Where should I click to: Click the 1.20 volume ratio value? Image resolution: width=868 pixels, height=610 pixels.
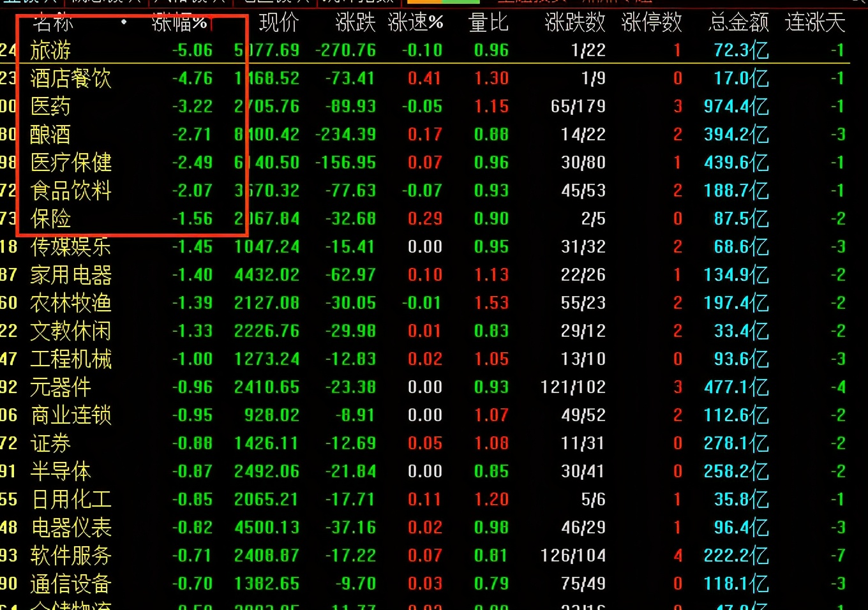click(x=491, y=499)
